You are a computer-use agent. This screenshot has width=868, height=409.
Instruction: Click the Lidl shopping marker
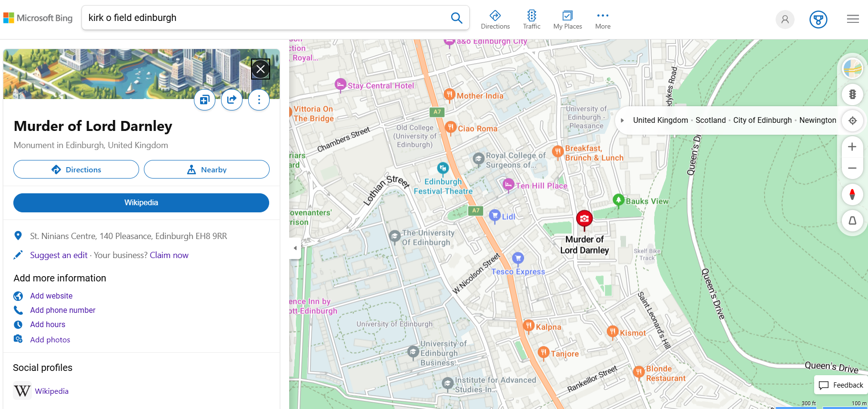[x=495, y=216]
